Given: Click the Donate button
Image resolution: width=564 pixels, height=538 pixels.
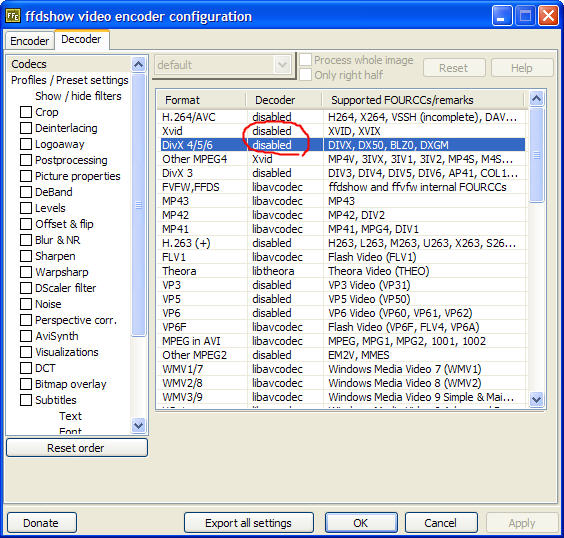Looking at the screenshot, I should tap(41, 523).
